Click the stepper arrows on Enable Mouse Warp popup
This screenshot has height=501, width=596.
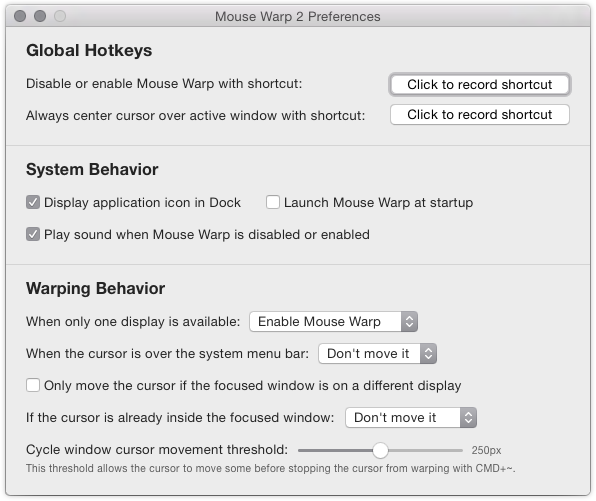coord(409,322)
